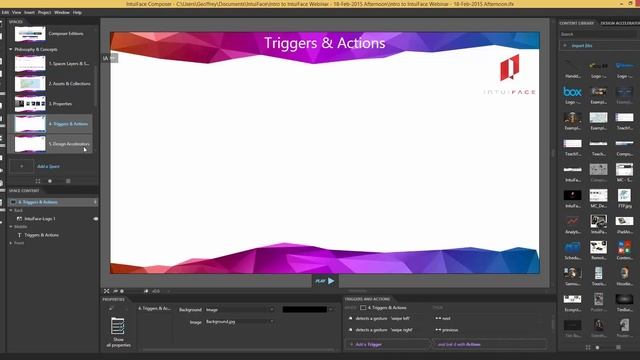This screenshot has height=360, width=640.
Task: Adjust the spaces thumbnail size slider
Action: tap(50, 181)
